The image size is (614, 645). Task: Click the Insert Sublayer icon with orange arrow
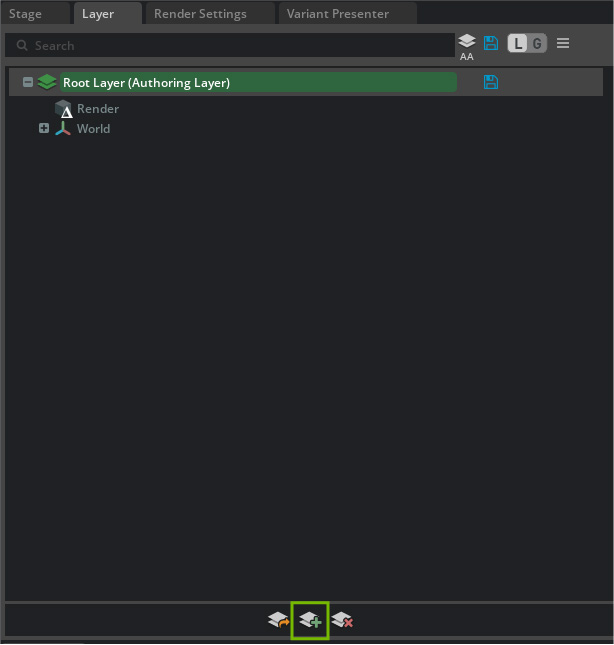coord(278,621)
